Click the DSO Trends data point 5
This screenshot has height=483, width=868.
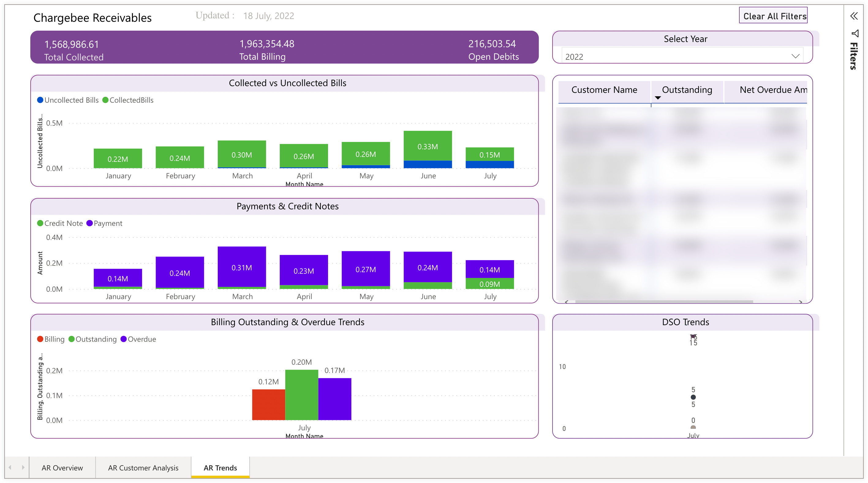point(693,397)
